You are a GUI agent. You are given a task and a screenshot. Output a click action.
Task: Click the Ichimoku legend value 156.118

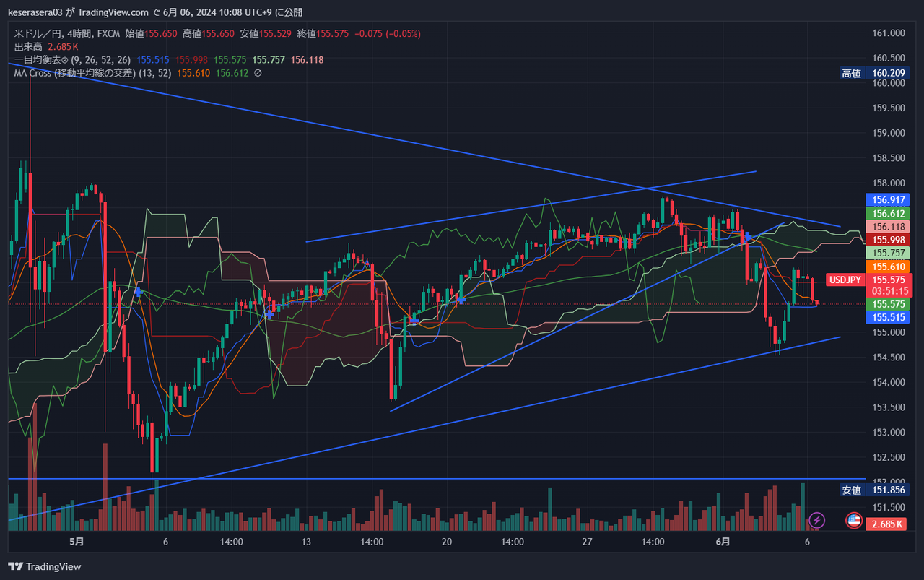click(307, 60)
